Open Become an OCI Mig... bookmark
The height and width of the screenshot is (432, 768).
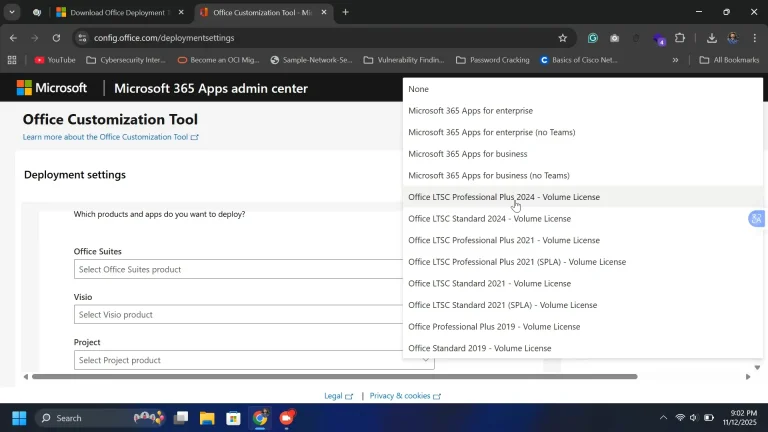(x=218, y=60)
